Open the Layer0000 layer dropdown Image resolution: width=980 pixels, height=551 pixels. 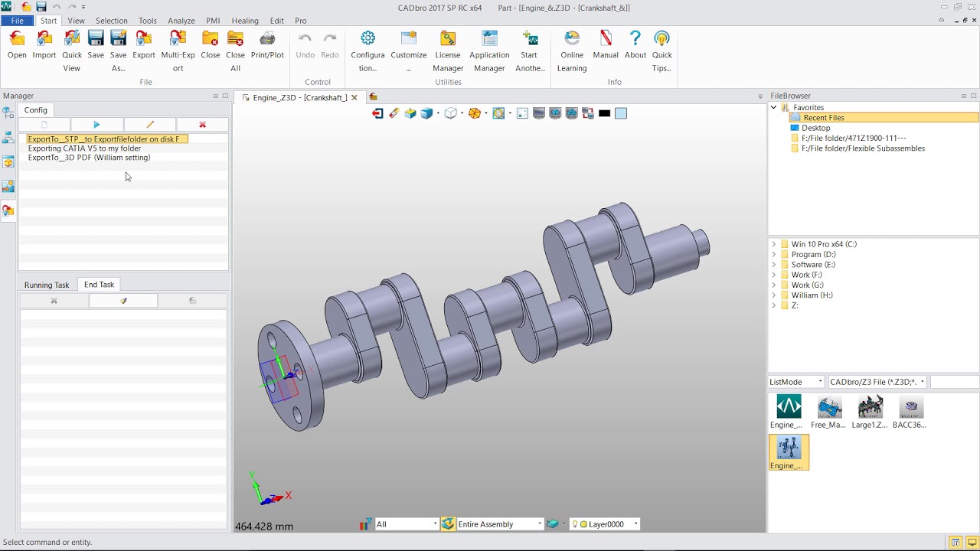coord(635,524)
